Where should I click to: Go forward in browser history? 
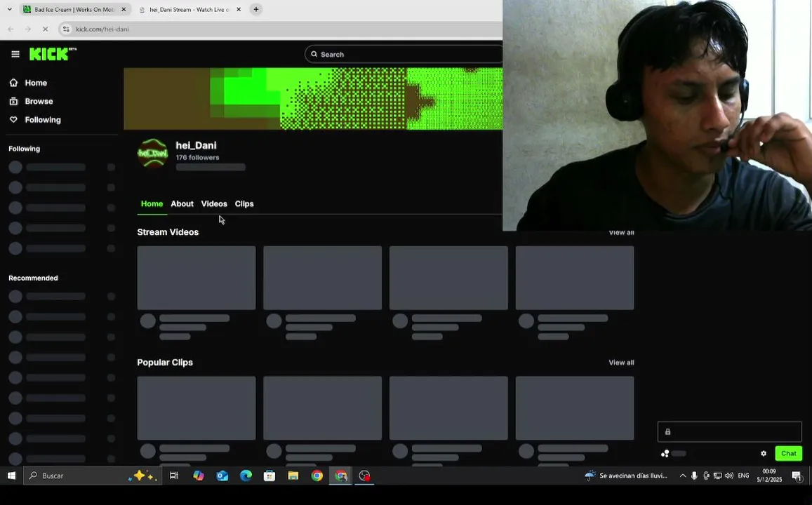(x=28, y=29)
